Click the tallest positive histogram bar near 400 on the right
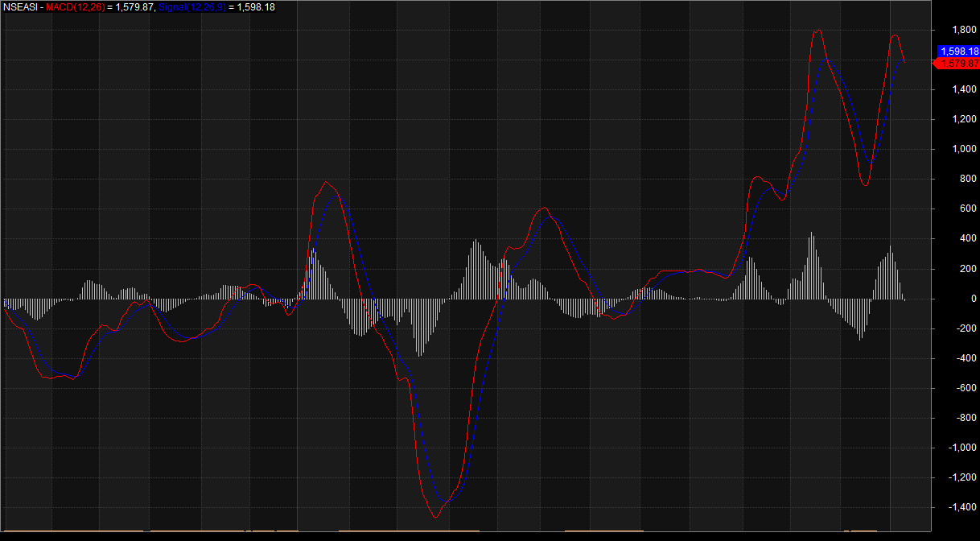The width and height of the screenshot is (980, 541). pos(811,233)
